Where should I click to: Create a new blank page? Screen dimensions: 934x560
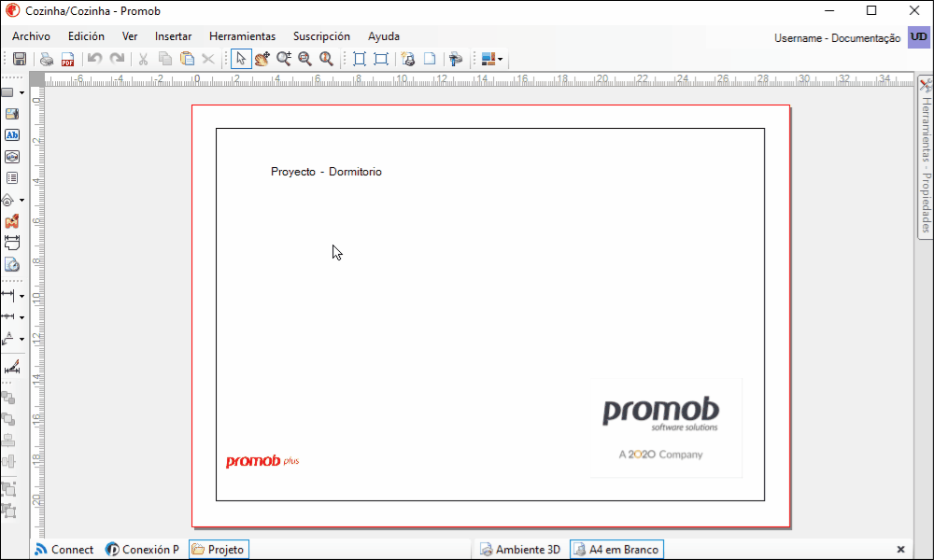[430, 58]
